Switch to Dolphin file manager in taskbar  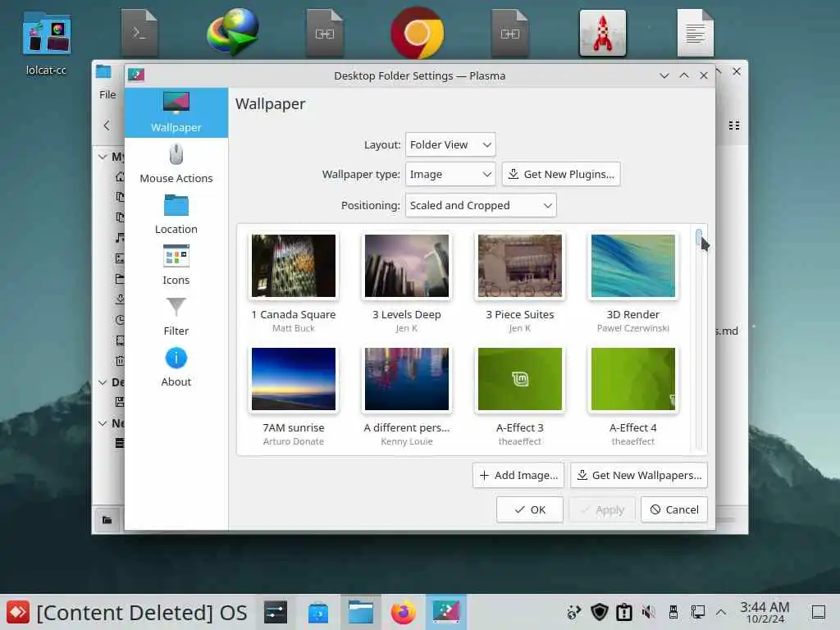(361, 612)
